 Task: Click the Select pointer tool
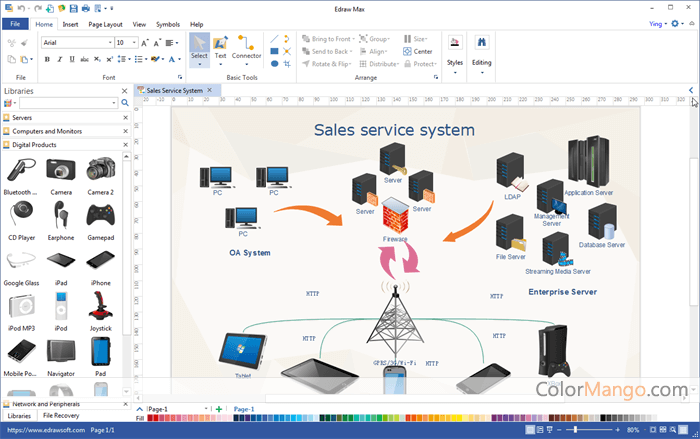(x=199, y=46)
